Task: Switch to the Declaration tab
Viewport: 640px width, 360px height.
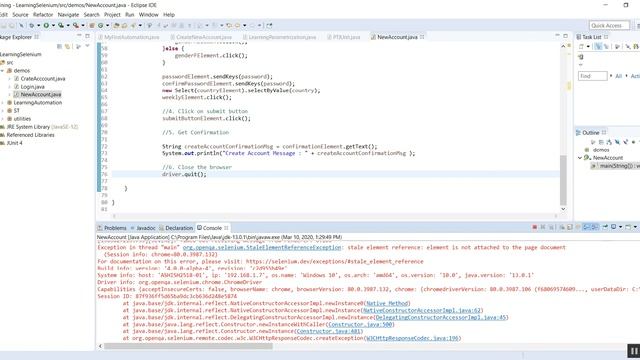Action: (176, 228)
